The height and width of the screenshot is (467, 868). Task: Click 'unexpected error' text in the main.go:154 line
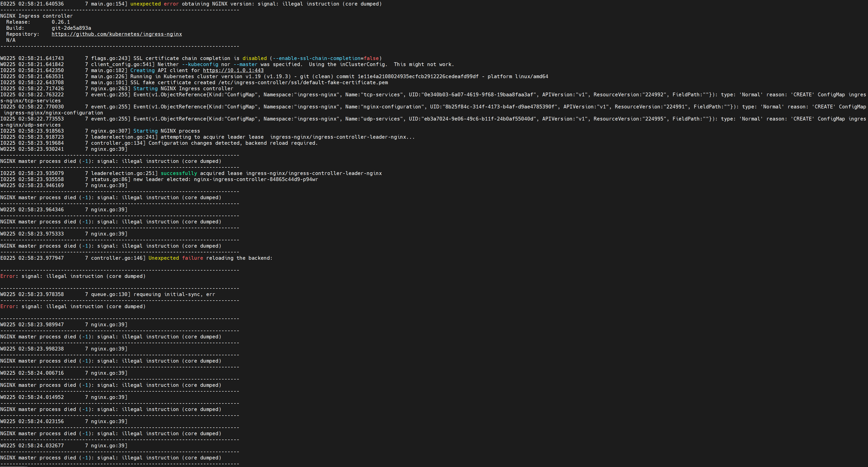pyautogui.click(x=154, y=4)
